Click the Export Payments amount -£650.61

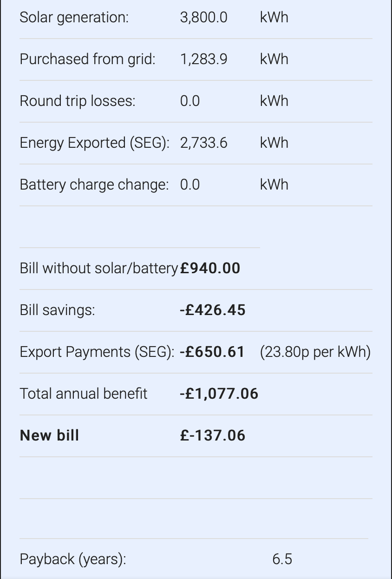[x=212, y=352]
